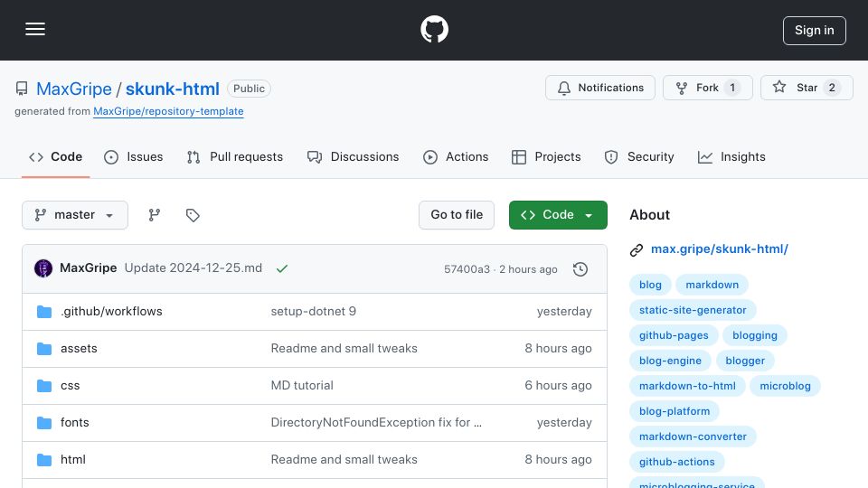Select the github-actions topic tag
Viewport: 868px width, 488px height.
coord(676,462)
